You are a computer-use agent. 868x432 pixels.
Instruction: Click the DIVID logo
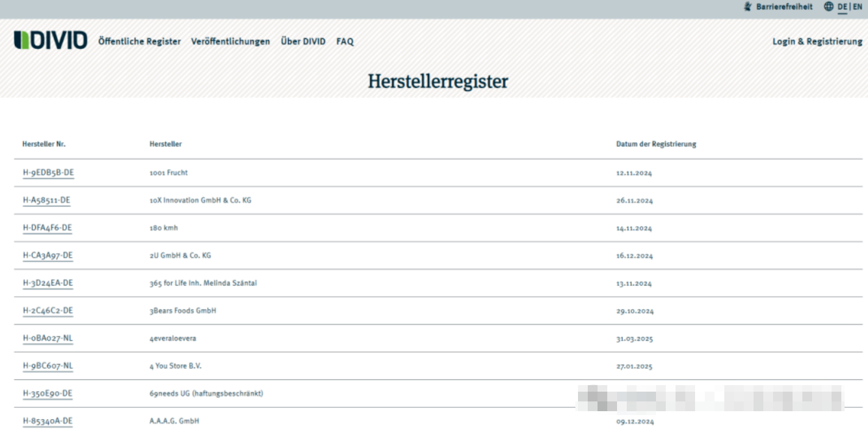tap(50, 40)
